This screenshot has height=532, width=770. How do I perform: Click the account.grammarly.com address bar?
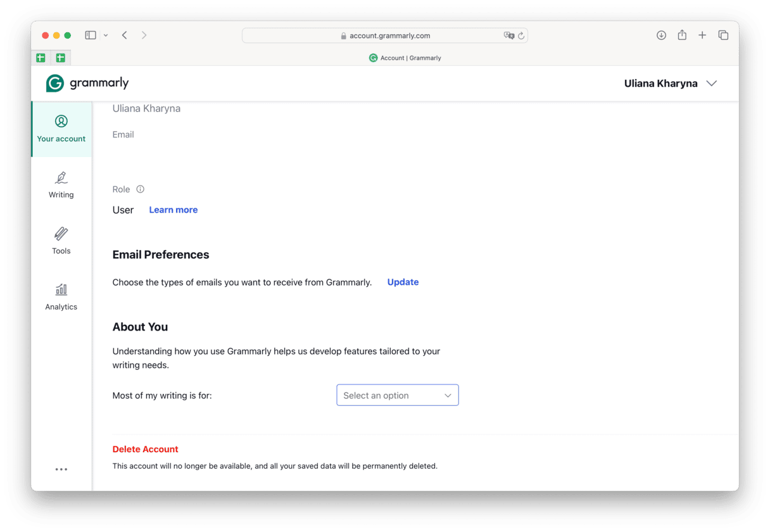click(x=389, y=36)
